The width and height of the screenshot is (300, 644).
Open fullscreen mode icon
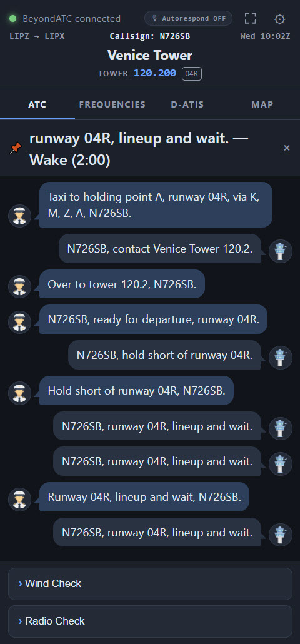pyautogui.click(x=251, y=19)
